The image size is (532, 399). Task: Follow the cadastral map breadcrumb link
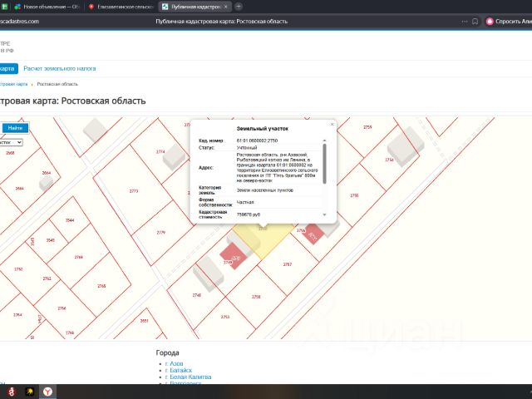pyautogui.click(x=13, y=84)
